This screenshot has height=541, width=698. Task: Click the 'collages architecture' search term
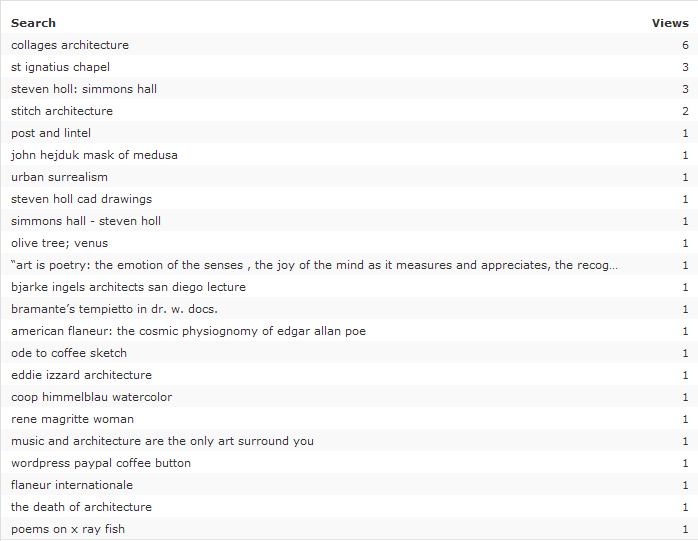tap(70, 45)
